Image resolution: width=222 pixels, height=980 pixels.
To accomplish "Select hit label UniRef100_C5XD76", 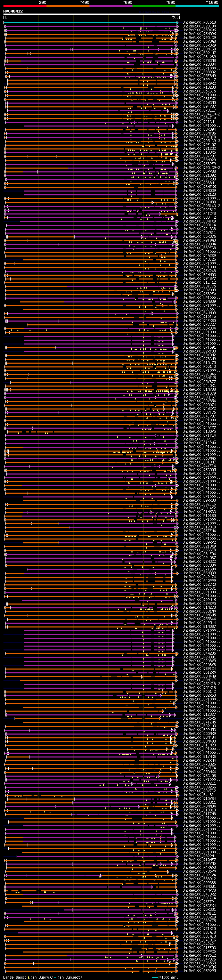I will [x=199, y=237].
